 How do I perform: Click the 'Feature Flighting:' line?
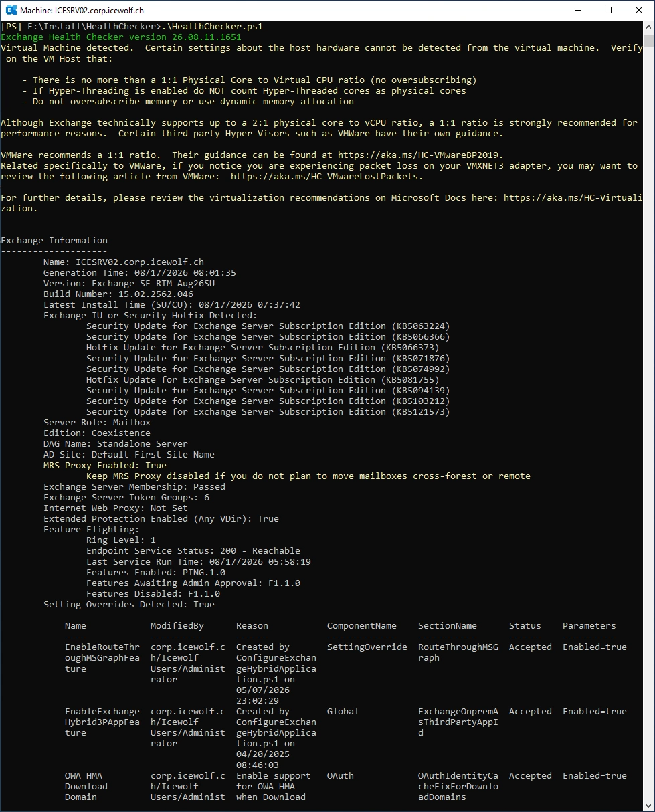point(92,530)
